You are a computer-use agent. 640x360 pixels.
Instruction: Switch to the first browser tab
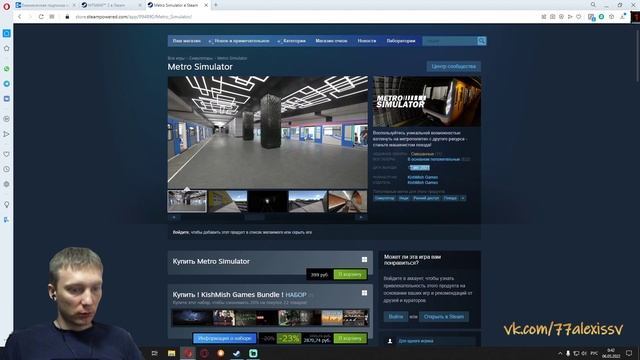pyautogui.click(x=44, y=5)
